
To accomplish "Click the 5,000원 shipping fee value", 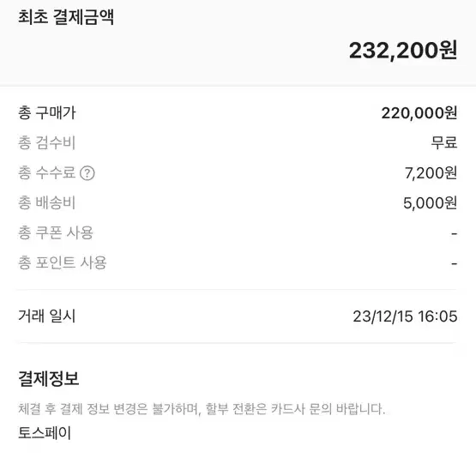I will [431, 202].
